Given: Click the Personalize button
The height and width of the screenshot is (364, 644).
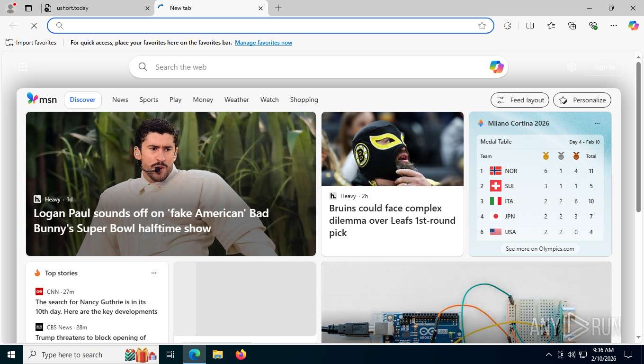Looking at the screenshot, I should [582, 100].
